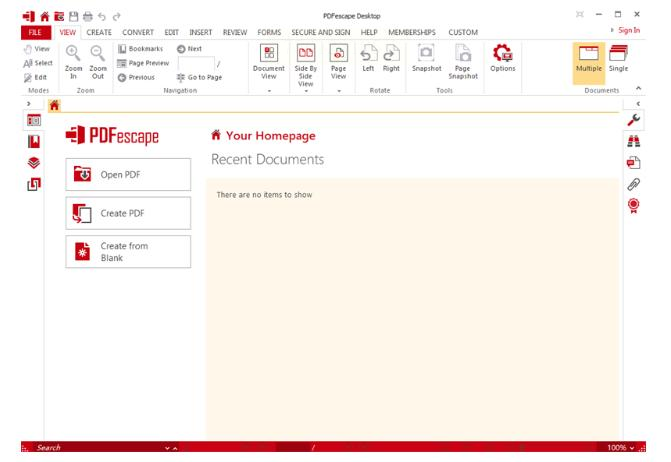Click the Home icon in quick access toolbar

pos(45,16)
